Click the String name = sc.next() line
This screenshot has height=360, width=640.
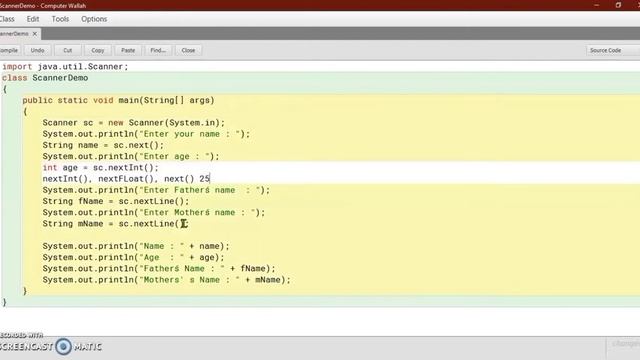[x=103, y=145]
